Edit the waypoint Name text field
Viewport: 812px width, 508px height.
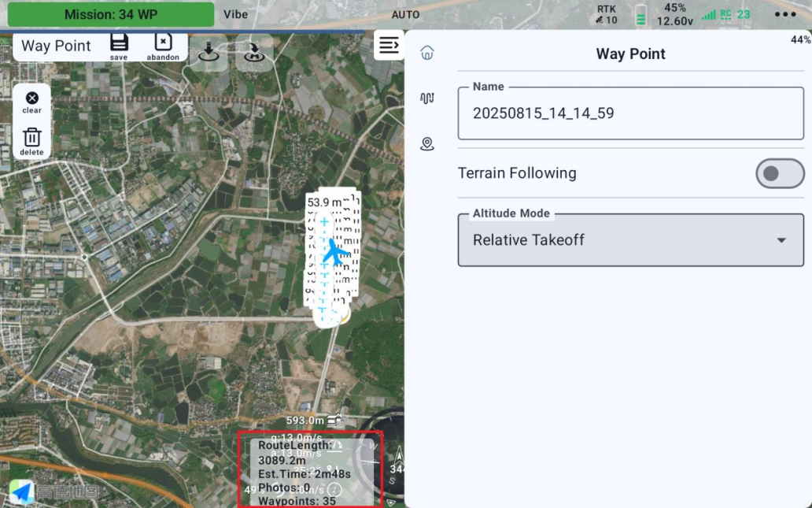629,113
